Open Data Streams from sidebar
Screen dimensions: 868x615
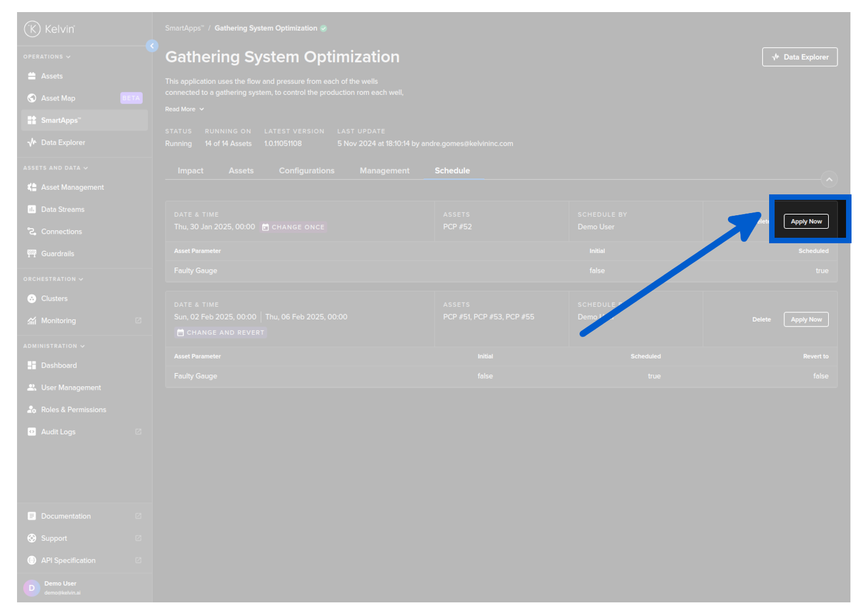click(62, 210)
